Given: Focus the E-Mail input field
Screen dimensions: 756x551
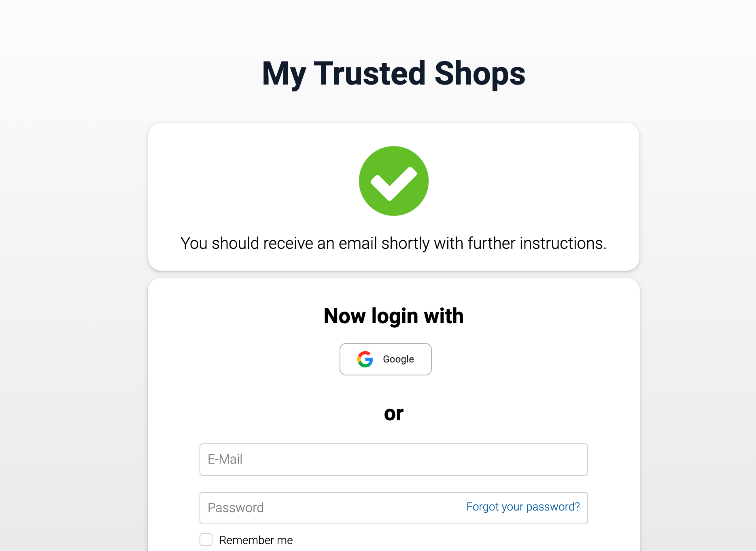Looking at the screenshot, I should (x=393, y=460).
